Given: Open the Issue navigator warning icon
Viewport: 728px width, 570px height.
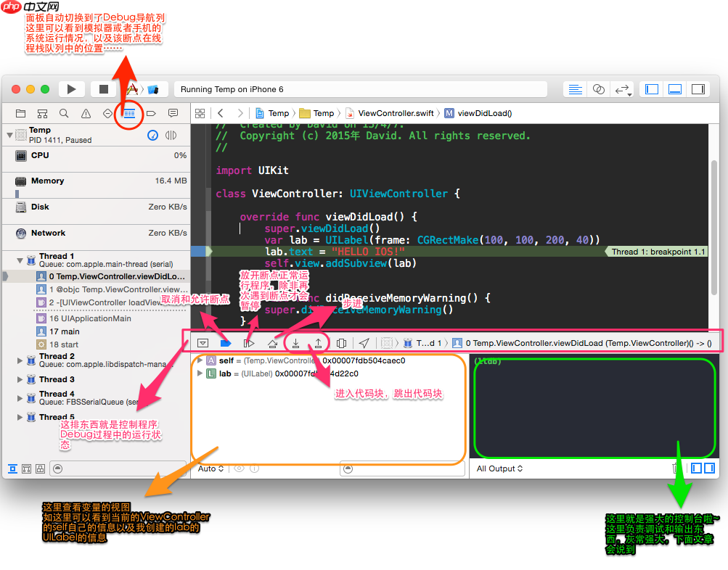Looking at the screenshot, I should (x=86, y=113).
